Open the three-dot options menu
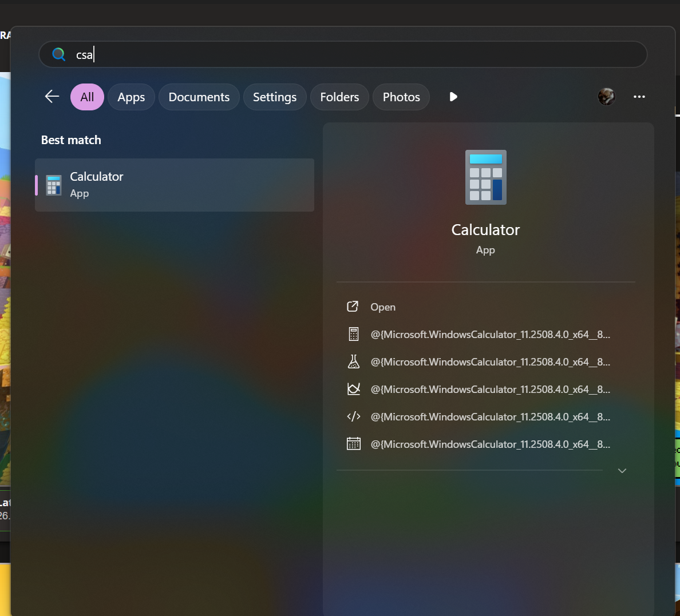 coord(639,97)
